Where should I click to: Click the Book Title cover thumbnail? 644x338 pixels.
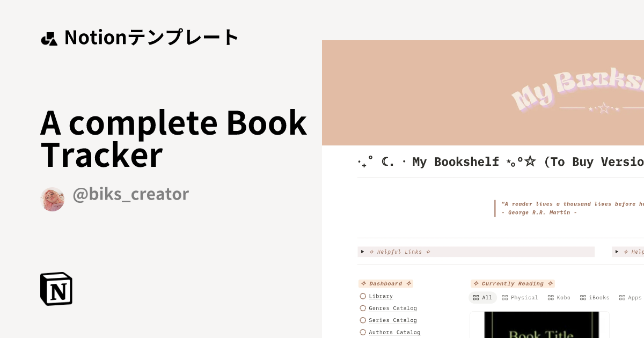539,327
